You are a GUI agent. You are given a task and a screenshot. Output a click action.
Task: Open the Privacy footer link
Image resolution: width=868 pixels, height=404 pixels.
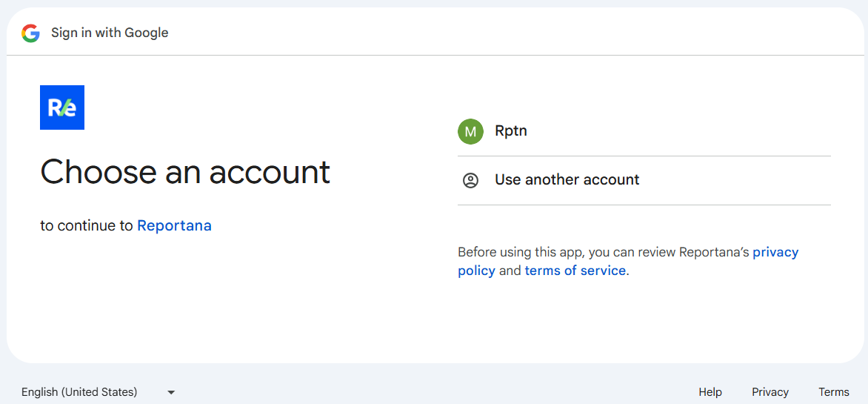click(x=769, y=392)
